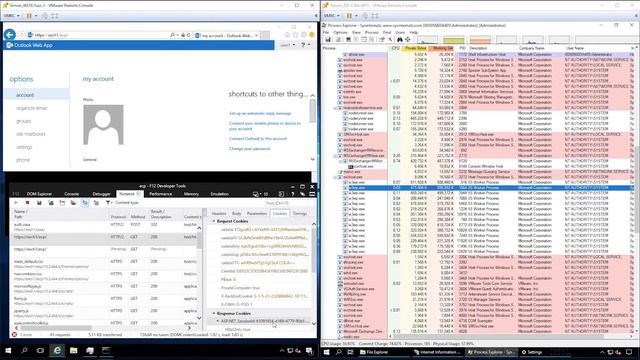Switch to the Debugger tab in F12

coord(101,194)
